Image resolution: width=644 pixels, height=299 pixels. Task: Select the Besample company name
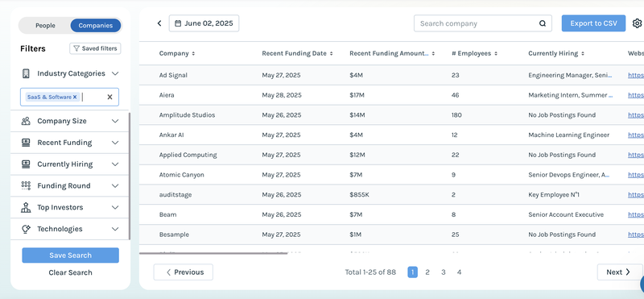[174, 235]
